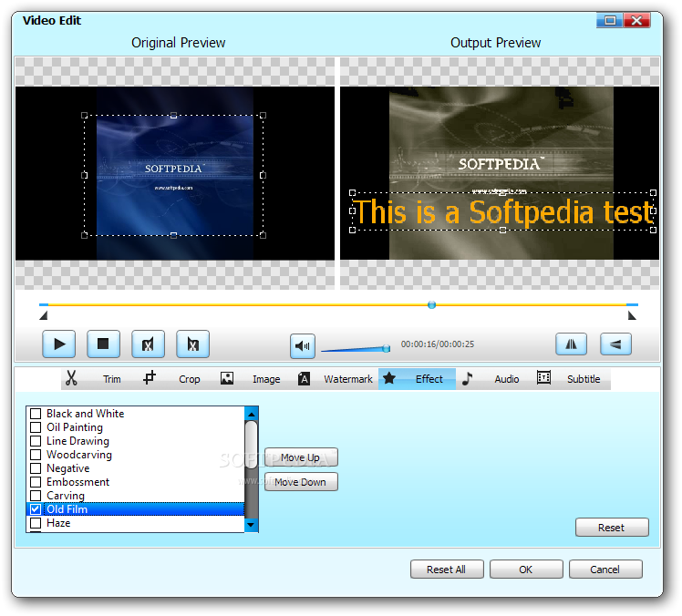Click the volume slider handle
Screen dimensions: 682x616
pyautogui.click(x=386, y=349)
